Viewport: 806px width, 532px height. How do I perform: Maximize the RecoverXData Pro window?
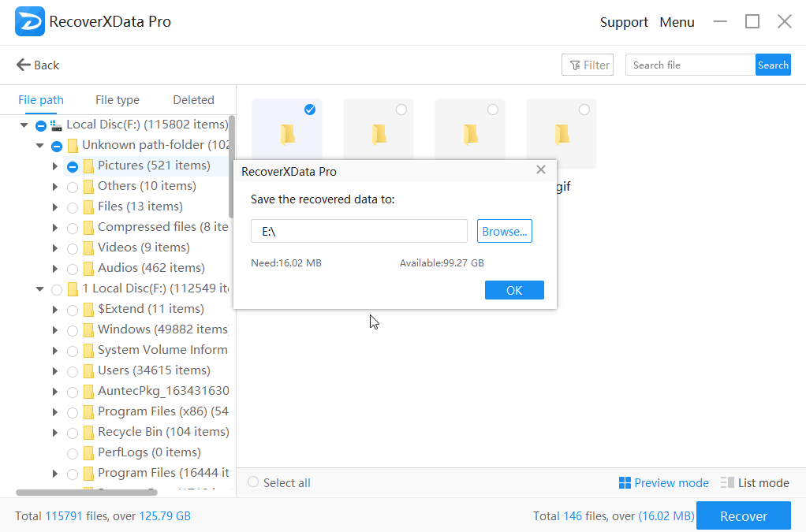click(752, 21)
